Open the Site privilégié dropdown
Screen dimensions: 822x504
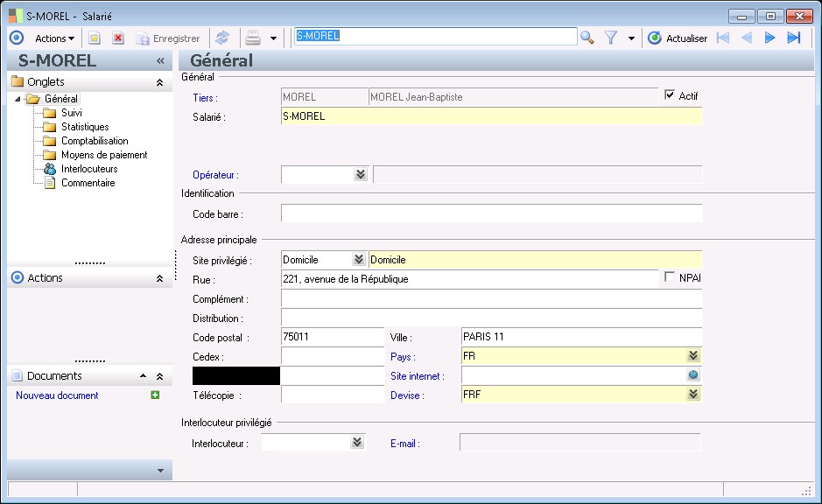click(x=359, y=260)
